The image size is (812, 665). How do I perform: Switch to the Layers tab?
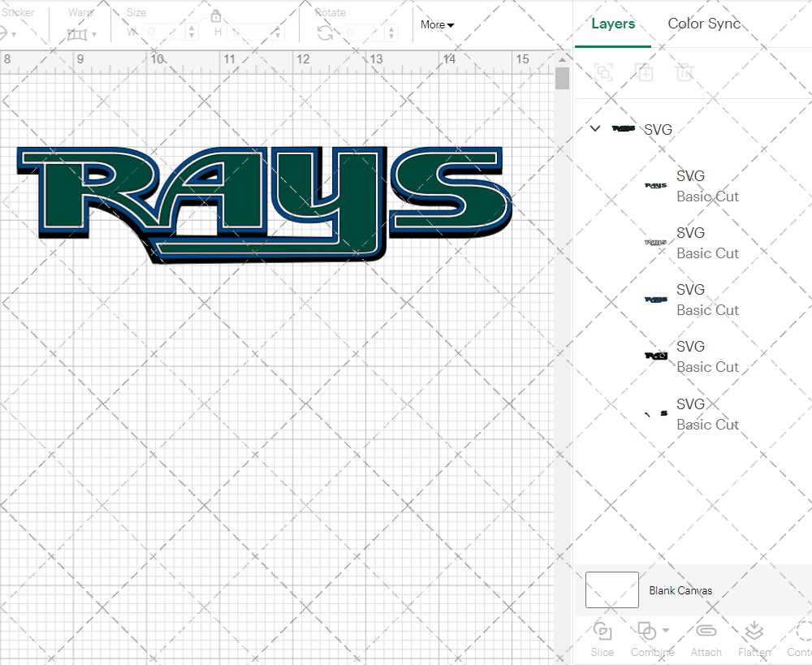coord(613,24)
